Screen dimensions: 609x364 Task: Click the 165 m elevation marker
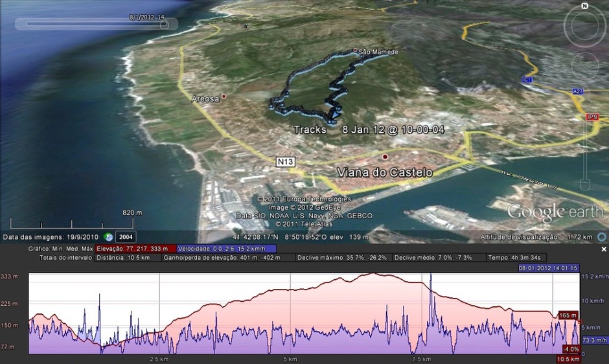tap(568, 315)
